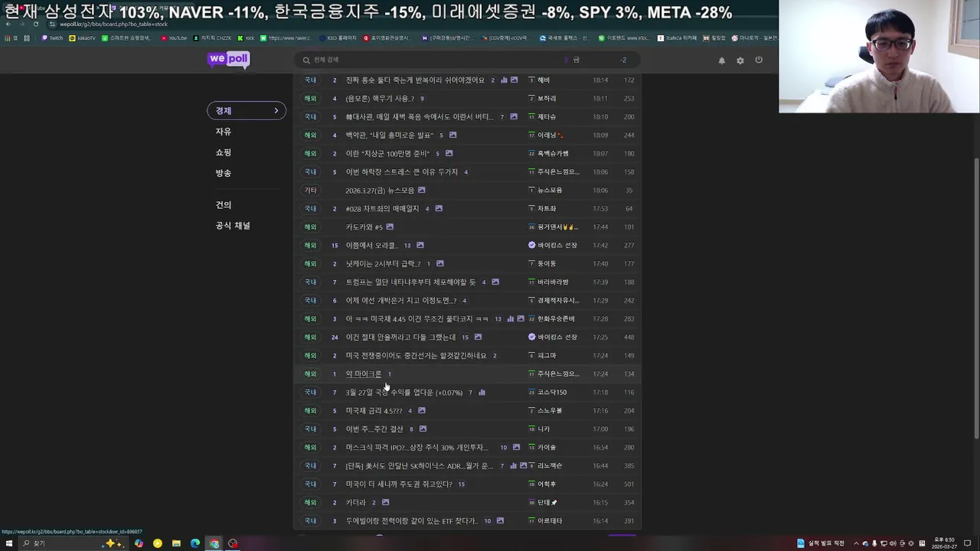Select the 쇼핑 sidebar menu item
This screenshot has width=980, height=551.
pos(223,152)
